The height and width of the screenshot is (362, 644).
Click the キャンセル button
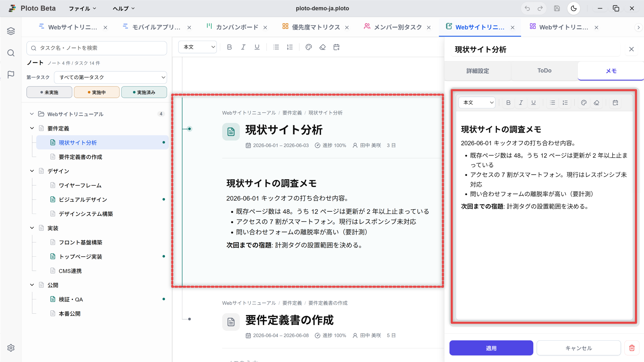coord(579,348)
